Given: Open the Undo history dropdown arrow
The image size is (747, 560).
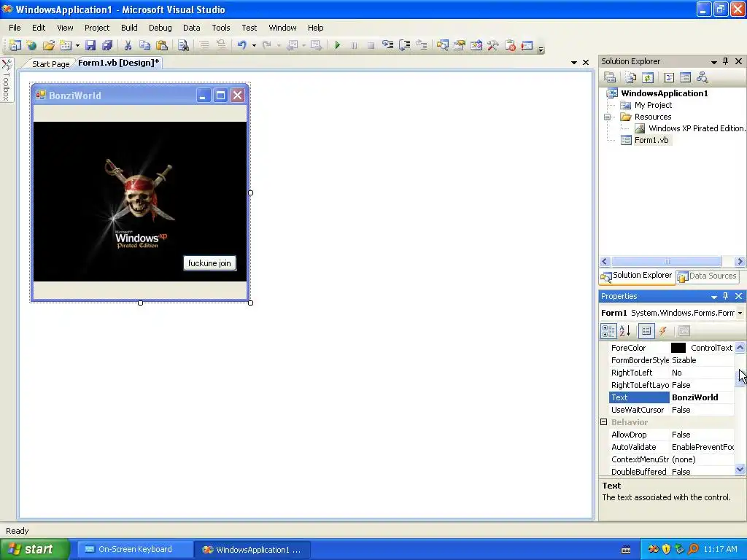Looking at the screenshot, I should point(254,46).
